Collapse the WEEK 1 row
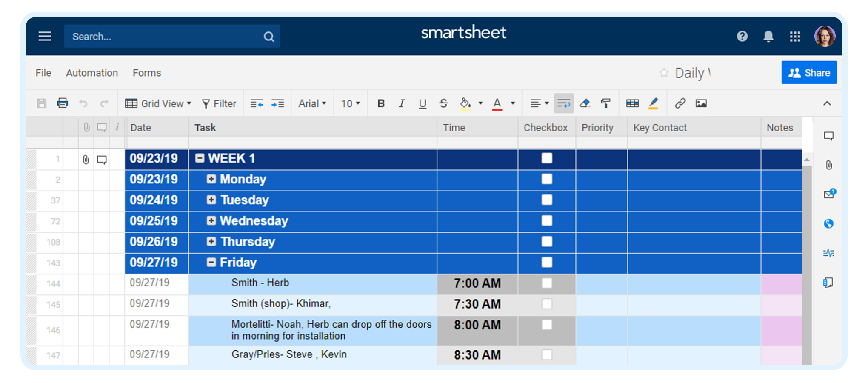This screenshot has height=383, width=868. click(x=200, y=158)
